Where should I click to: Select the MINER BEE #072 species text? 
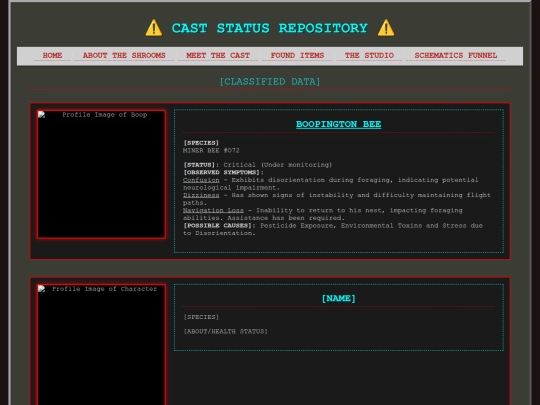pos(211,150)
